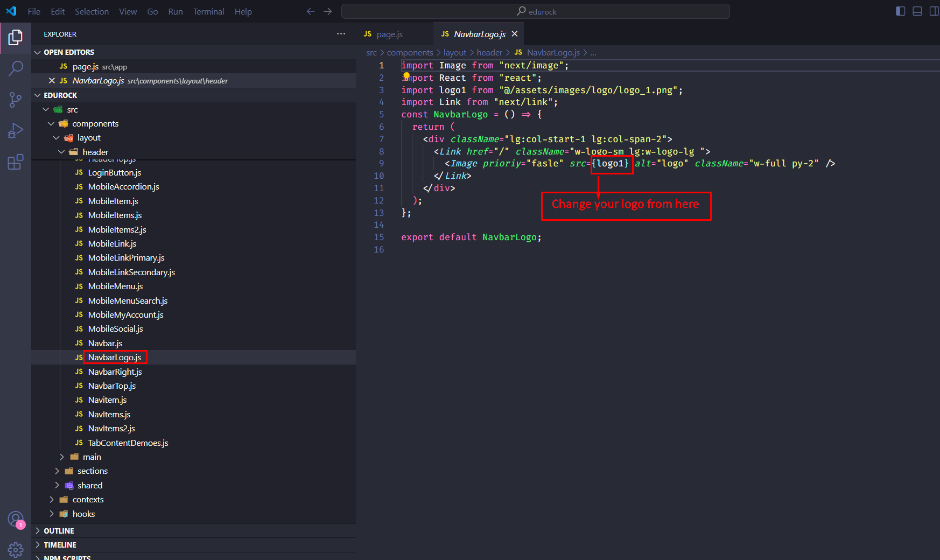Open the Help menu
Viewport: 940px width, 560px height.
tap(243, 11)
